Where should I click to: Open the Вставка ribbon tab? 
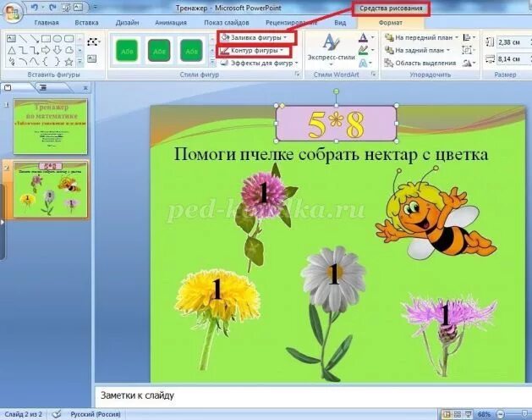coord(86,23)
